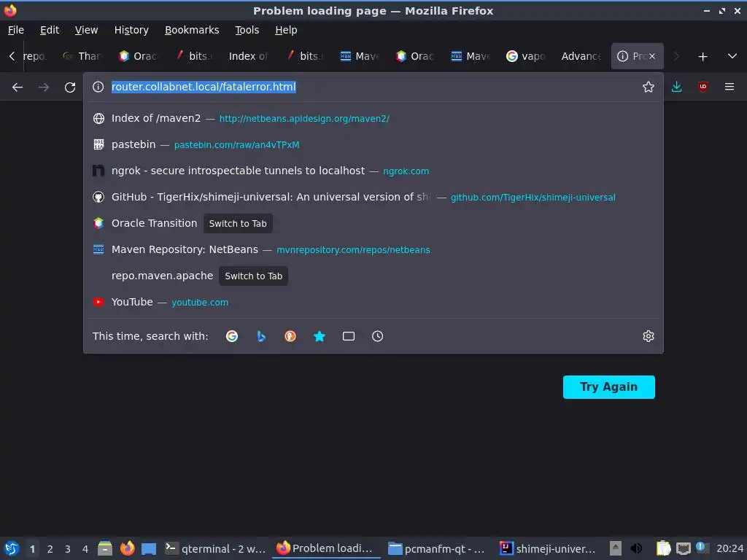This screenshot has height=560, width=747.
Task: Select GitHub shimeji-universal suggestion
Action: [373, 197]
